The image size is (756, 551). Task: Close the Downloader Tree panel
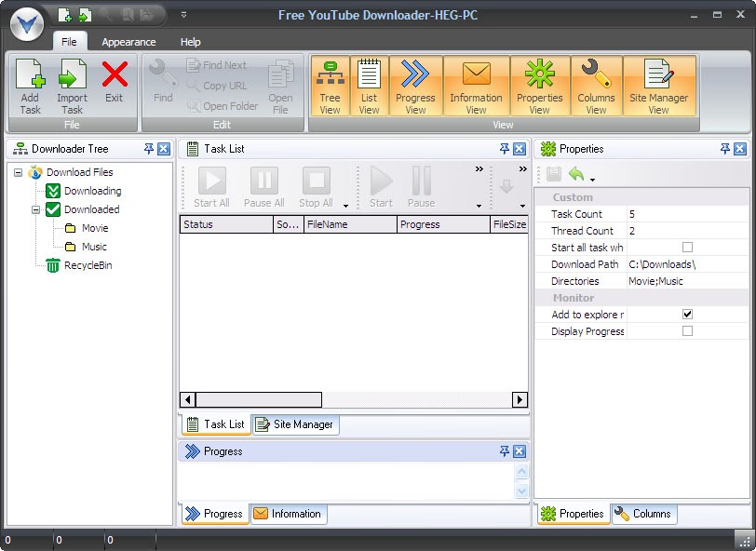[164, 149]
